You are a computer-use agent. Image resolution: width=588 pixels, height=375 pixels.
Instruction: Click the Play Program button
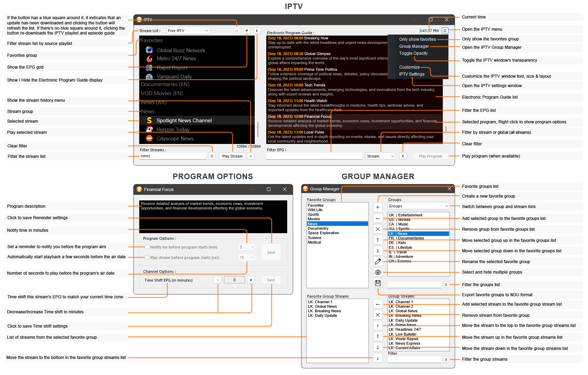click(x=430, y=156)
